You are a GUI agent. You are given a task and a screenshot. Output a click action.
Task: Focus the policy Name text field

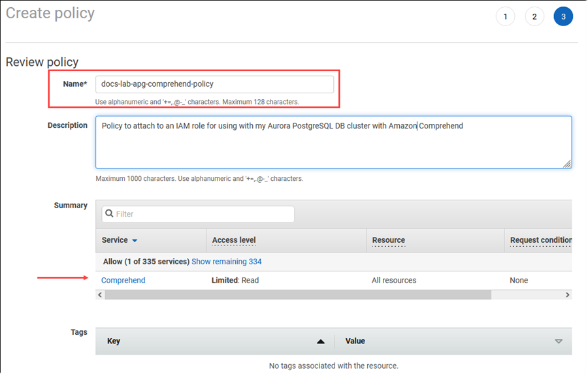[x=214, y=84]
